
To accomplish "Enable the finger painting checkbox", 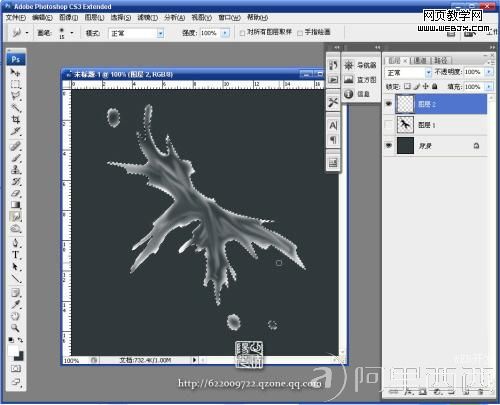I will pos(300,33).
